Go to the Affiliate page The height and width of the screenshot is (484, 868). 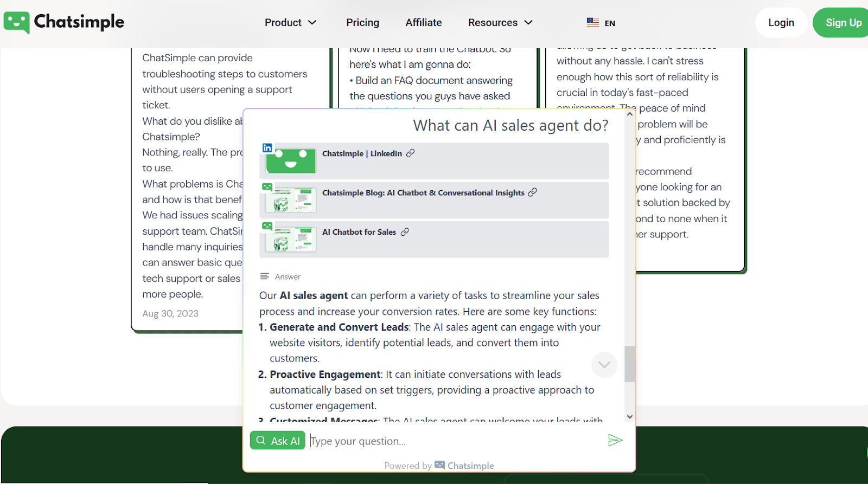[423, 23]
